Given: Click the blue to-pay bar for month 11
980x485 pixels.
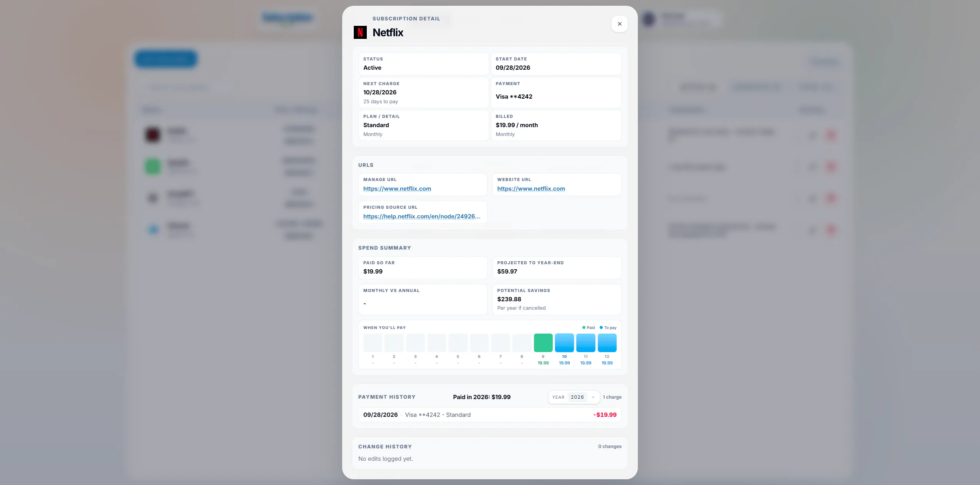Looking at the screenshot, I should click(x=585, y=343).
